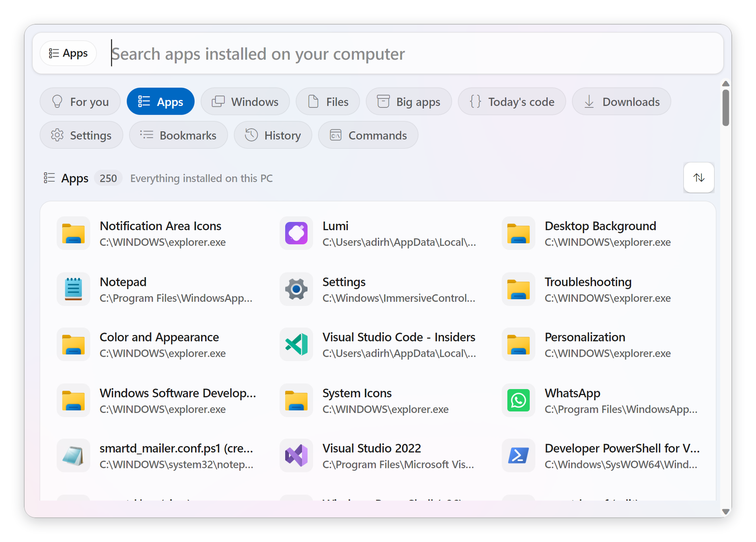Click C:\WINDOWS\system32\notep... path text
Screen dimensions: 756x542
point(176,464)
